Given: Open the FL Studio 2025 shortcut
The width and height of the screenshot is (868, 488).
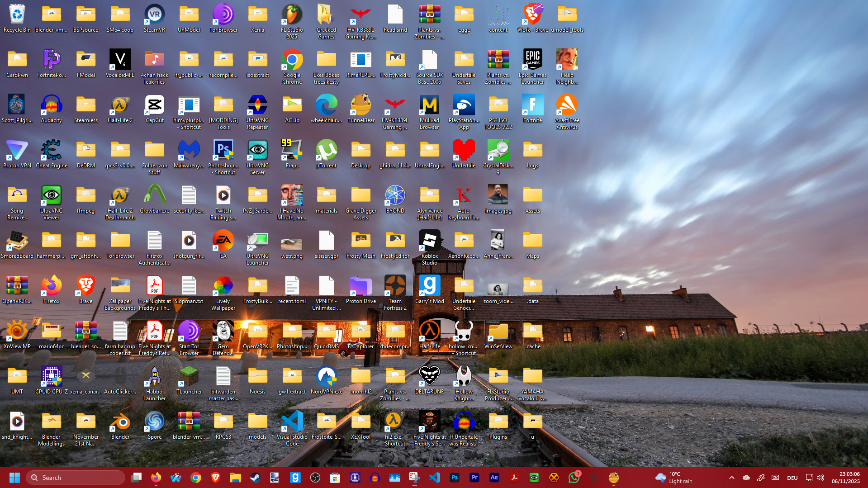Looking at the screenshot, I should click(x=292, y=16).
